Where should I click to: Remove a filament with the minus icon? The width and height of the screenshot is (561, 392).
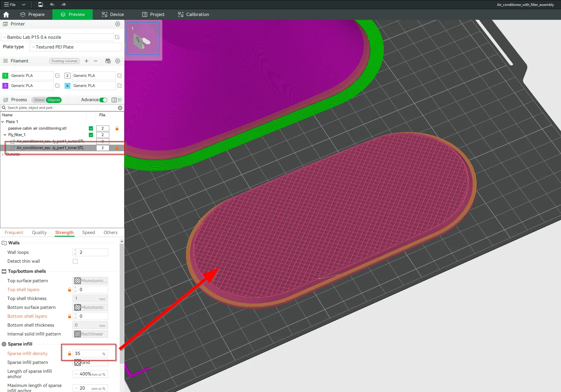[x=96, y=61]
